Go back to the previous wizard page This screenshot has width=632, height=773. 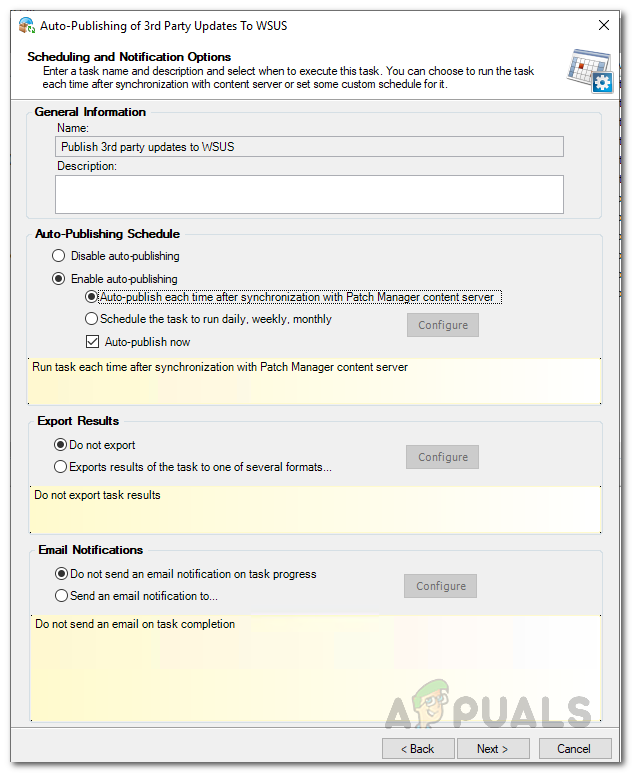pos(417,748)
